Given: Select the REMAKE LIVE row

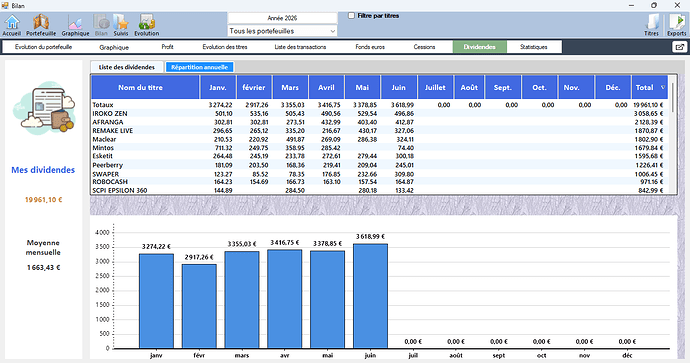Looking at the screenshot, I should [380, 131].
